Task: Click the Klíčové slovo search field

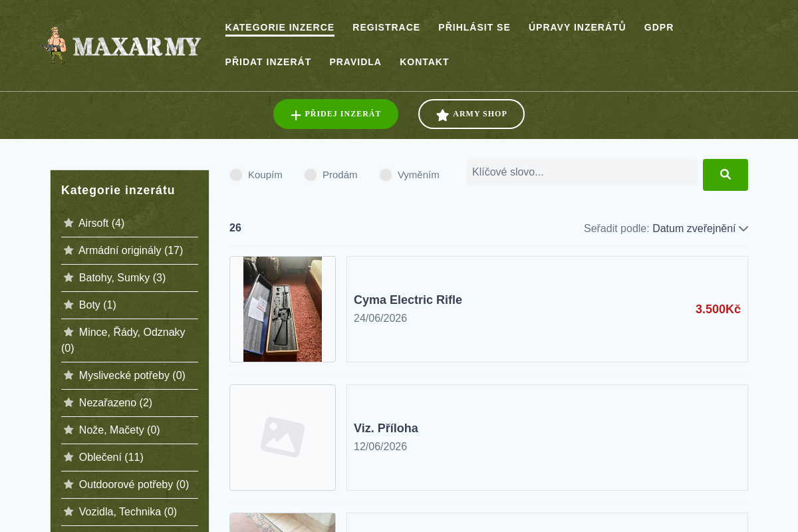Action: (x=582, y=172)
